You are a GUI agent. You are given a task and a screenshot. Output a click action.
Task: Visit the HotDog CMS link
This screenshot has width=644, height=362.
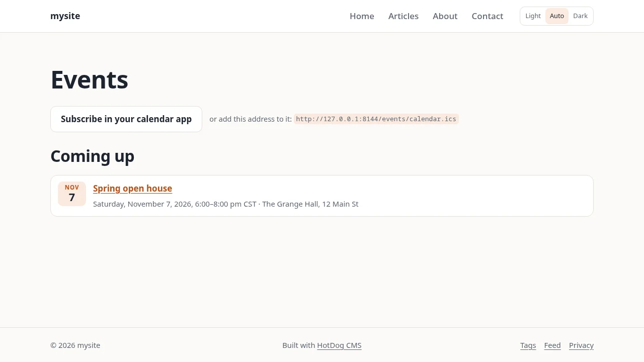pyautogui.click(x=339, y=345)
